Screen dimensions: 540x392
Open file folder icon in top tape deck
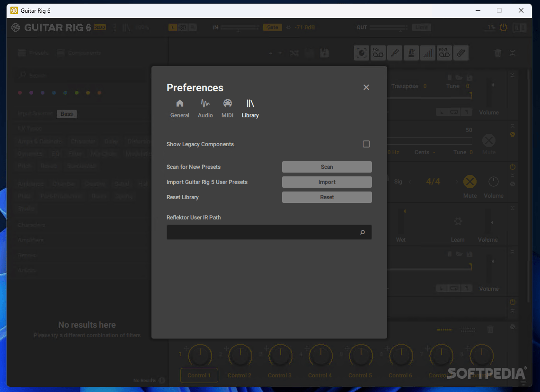tap(459, 78)
